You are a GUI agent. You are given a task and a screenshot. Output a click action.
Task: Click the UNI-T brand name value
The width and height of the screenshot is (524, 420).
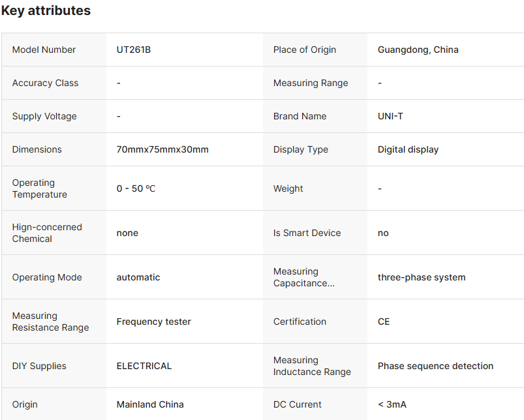point(390,116)
